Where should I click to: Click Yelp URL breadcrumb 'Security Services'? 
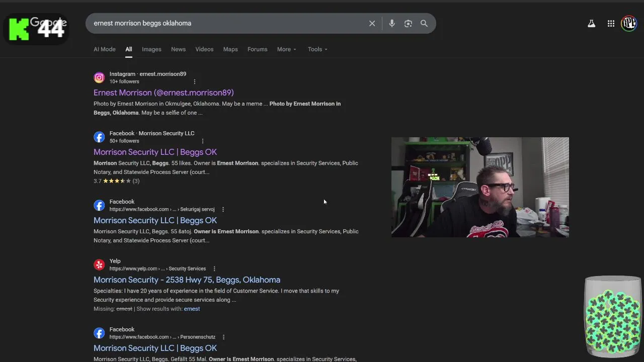[x=187, y=268]
